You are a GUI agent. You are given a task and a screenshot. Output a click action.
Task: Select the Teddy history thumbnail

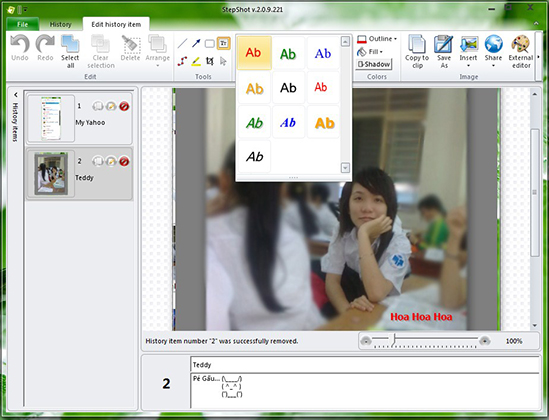click(x=51, y=174)
